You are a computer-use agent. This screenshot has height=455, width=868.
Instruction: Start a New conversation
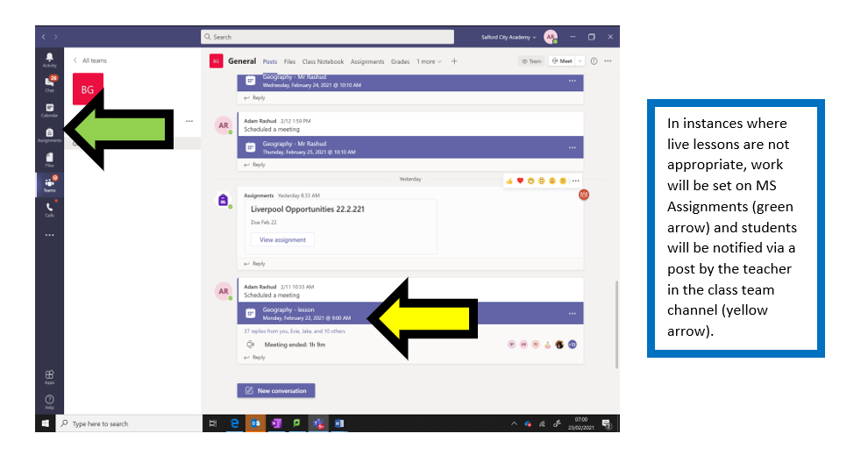(x=276, y=390)
